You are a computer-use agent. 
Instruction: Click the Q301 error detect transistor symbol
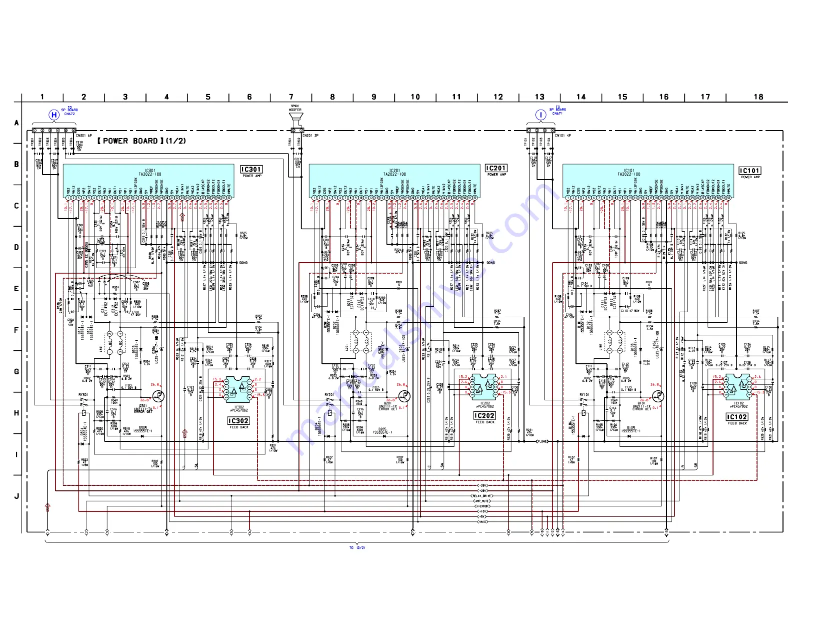[x=158, y=396]
